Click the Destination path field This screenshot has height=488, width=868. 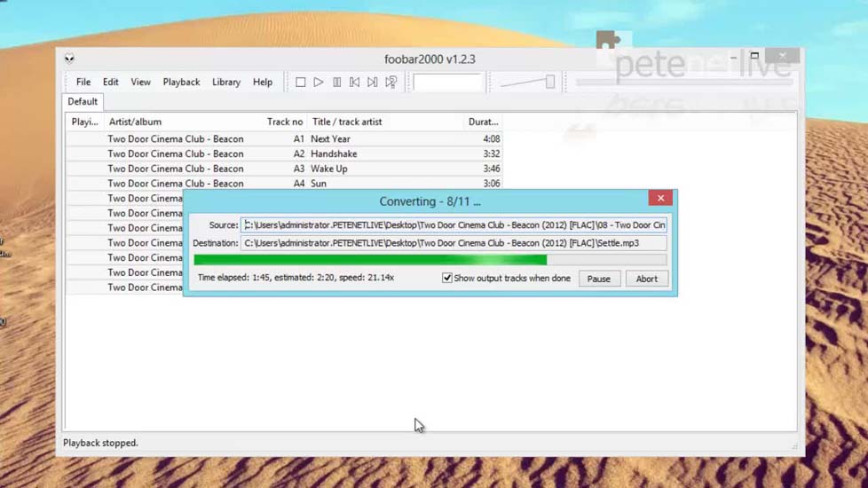pos(454,243)
